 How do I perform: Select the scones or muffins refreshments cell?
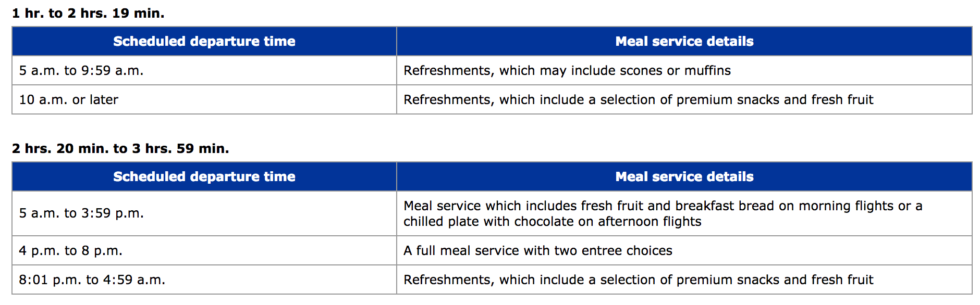click(x=684, y=70)
